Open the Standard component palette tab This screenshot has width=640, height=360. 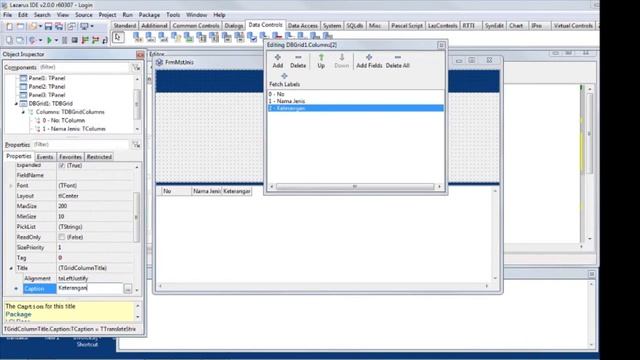(x=124, y=26)
